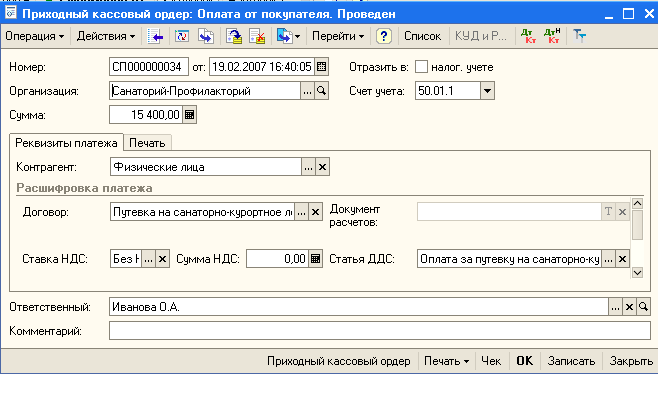Click the Закрыть button
658x400 pixels.
coord(630,361)
